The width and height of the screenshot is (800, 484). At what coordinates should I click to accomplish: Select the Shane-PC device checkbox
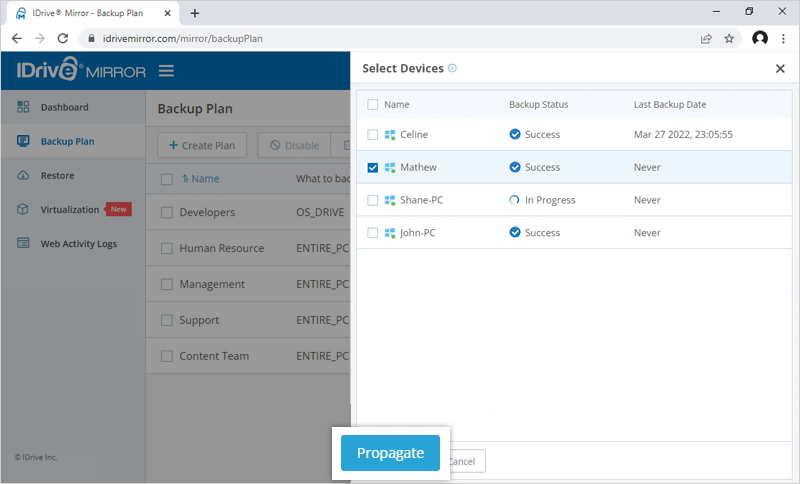tap(373, 200)
